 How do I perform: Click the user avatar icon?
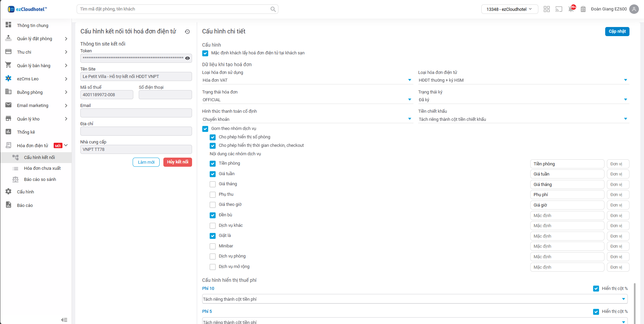pyautogui.click(x=634, y=9)
